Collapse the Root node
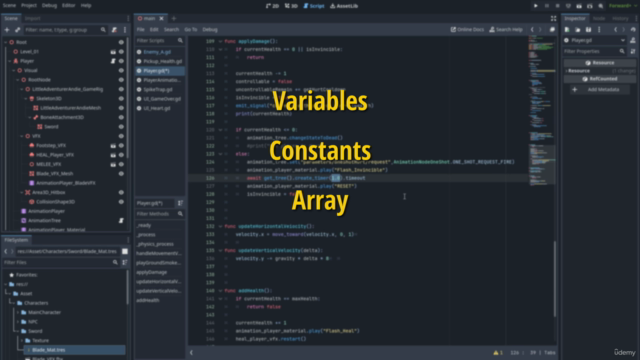640x360 pixels. (6, 42)
